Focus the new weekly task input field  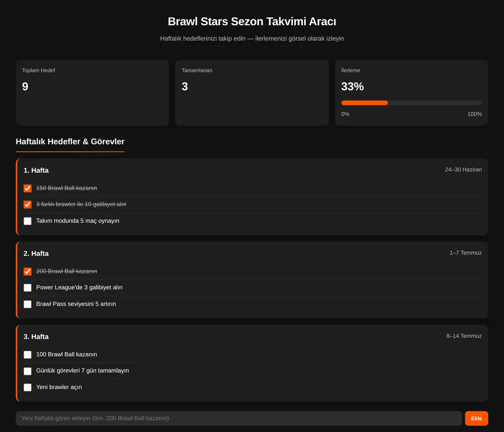[x=239, y=419]
